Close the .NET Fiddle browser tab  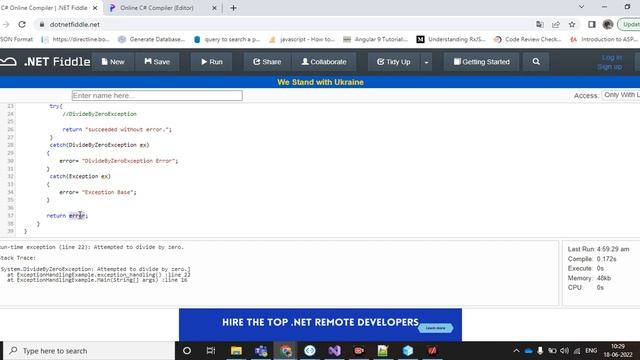pos(95,8)
